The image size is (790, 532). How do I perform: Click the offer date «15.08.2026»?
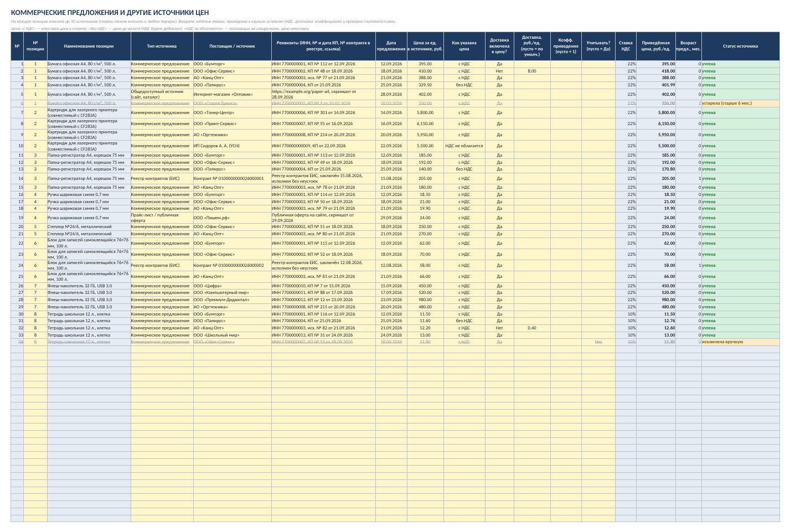(x=391, y=179)
